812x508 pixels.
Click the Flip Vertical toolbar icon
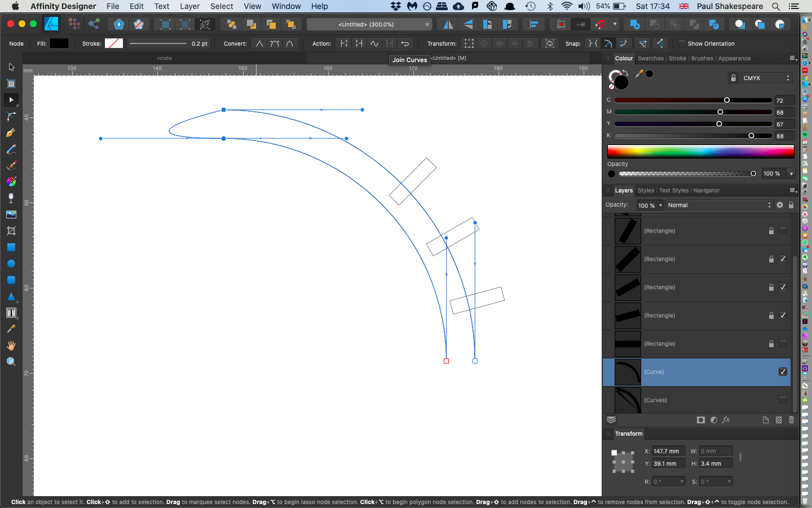pyautogui.click(x=468, y=24)
